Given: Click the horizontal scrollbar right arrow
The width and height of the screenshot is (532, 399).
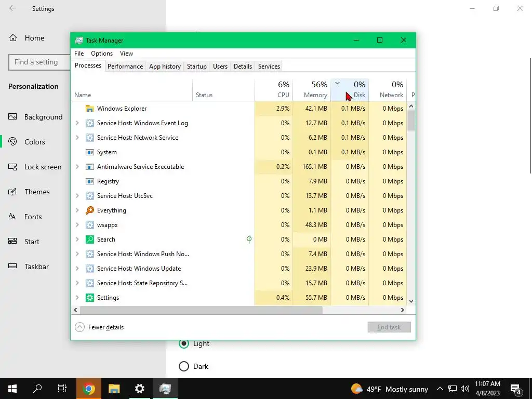Looking at the screenshot, I should coord(403,310).
